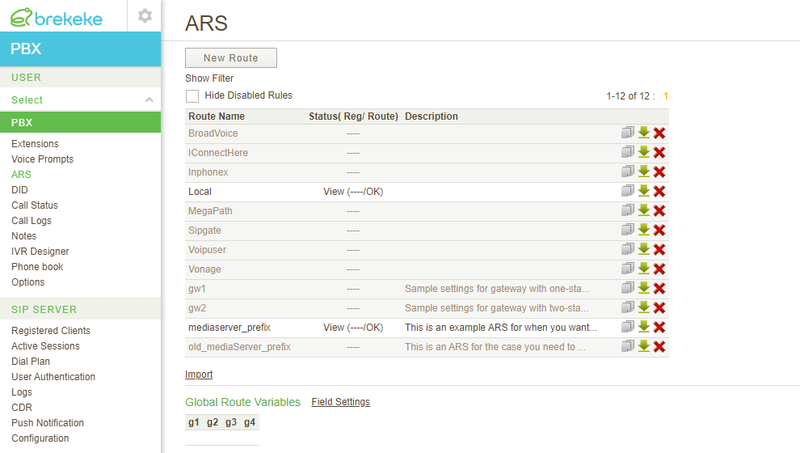Viewport: 800px width, 453px height.
Task: Copy the MegaPath route
Action: pyautogui.click(x=628, y=210)
